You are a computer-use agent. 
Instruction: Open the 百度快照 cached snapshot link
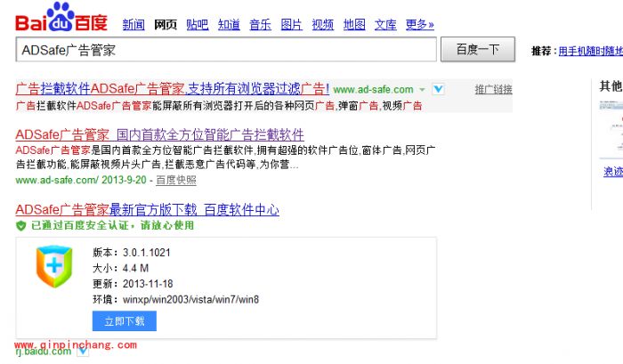point(176,180)
